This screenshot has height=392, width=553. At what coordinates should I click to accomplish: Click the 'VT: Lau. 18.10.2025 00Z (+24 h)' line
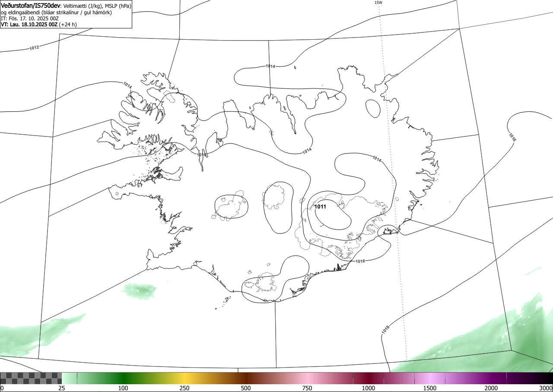[39, 25]
